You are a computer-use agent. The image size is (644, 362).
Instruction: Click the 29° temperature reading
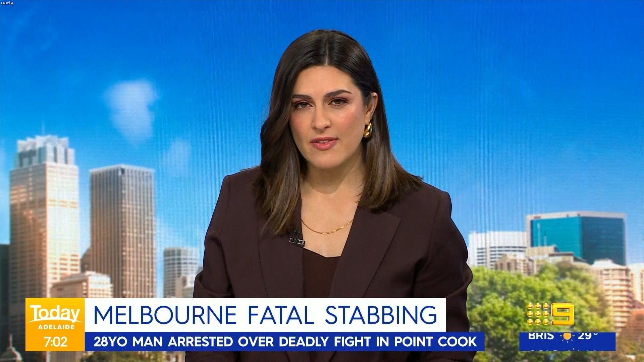click(x=588, y=336)
